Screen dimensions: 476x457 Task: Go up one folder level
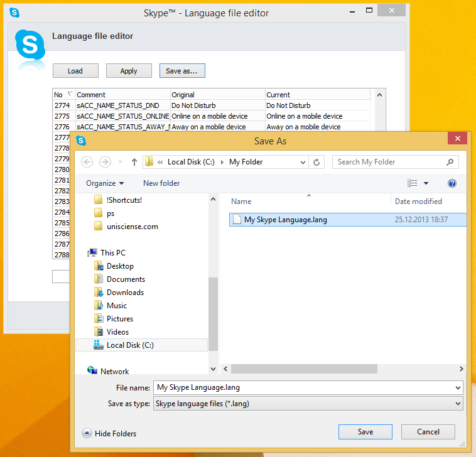(134, 162)
